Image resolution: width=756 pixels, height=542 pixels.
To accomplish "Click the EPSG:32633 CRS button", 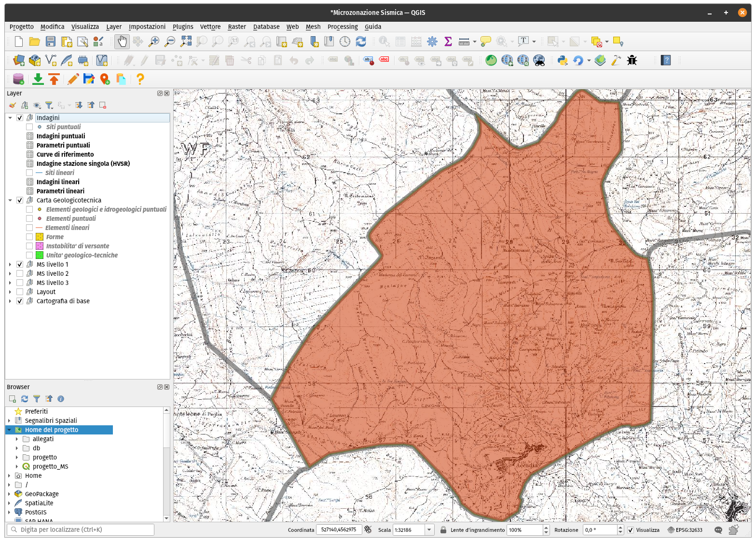I will (x=685, y=530).
